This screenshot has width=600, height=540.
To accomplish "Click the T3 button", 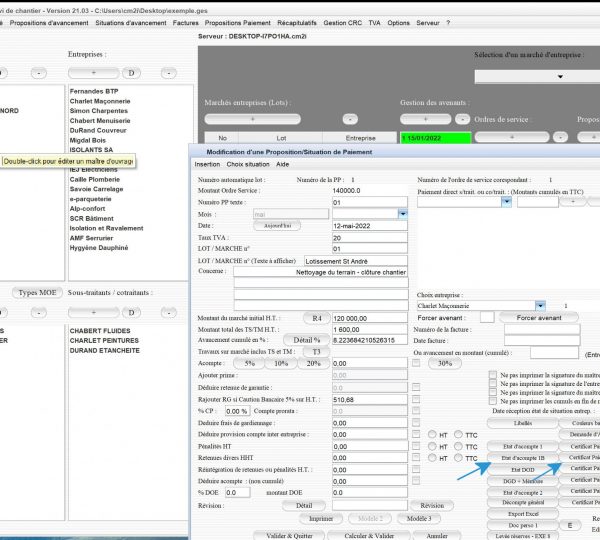I will pos(316,351).
